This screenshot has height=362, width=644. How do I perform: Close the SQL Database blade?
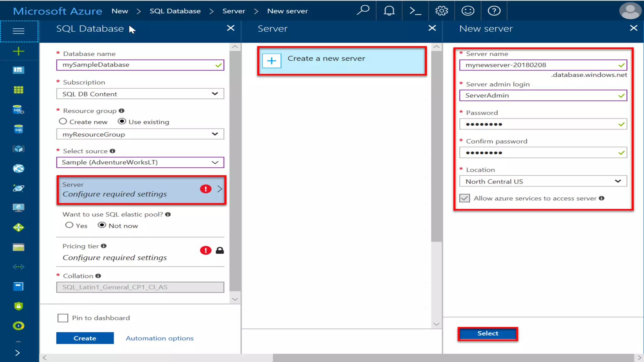point(231,28)
